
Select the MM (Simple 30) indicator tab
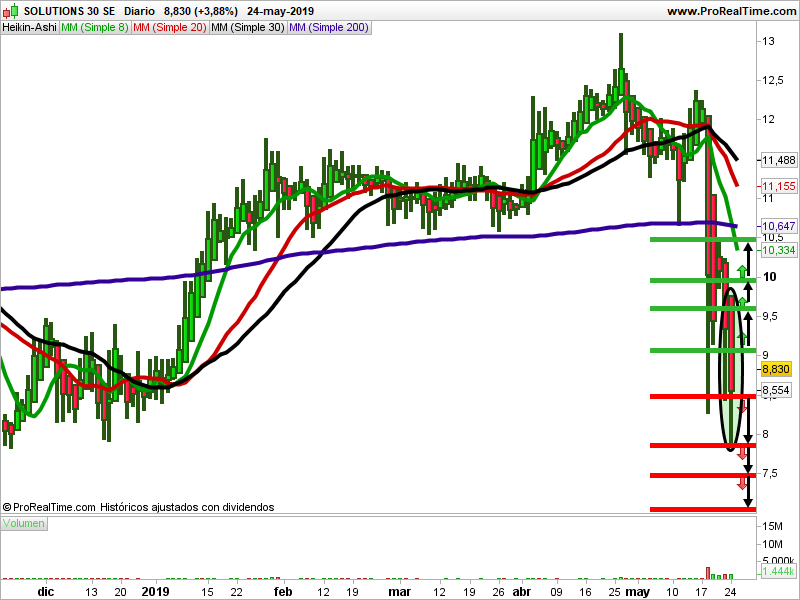[247, 28]
